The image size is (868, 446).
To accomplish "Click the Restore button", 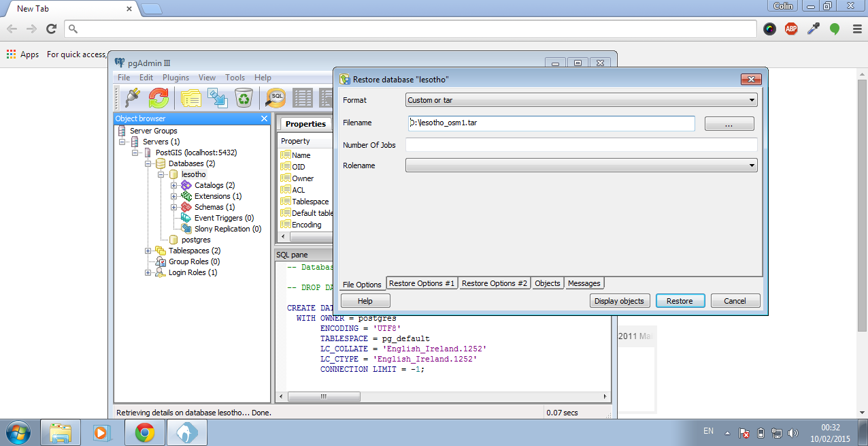I will 680,301.
